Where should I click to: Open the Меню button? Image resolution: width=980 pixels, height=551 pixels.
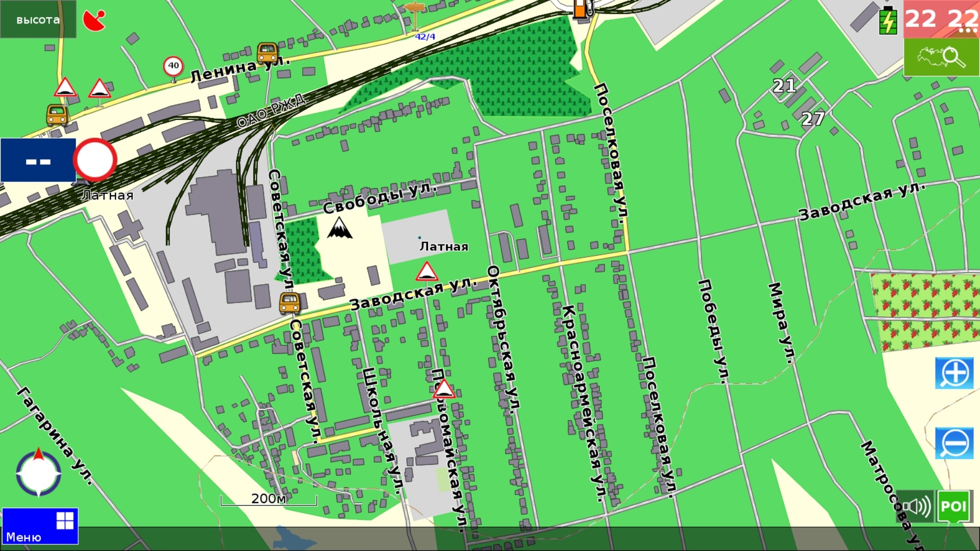[x=40, y=526]
